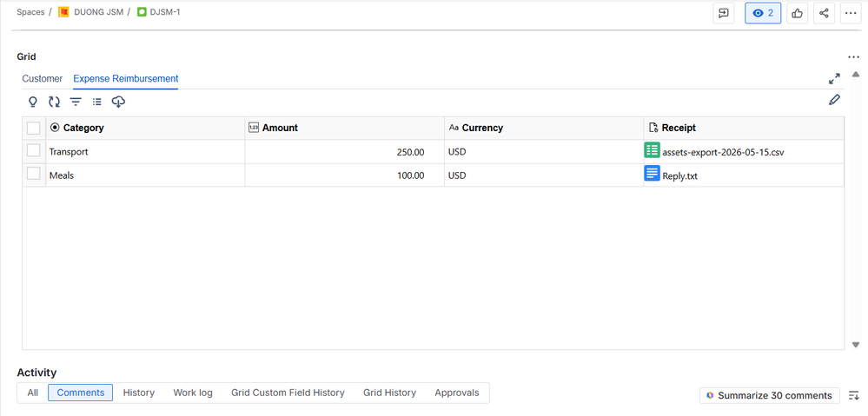This screenshot has width=868, height=416.
Task: Switch to the Customer grid tab
Action: pos(42,78)
